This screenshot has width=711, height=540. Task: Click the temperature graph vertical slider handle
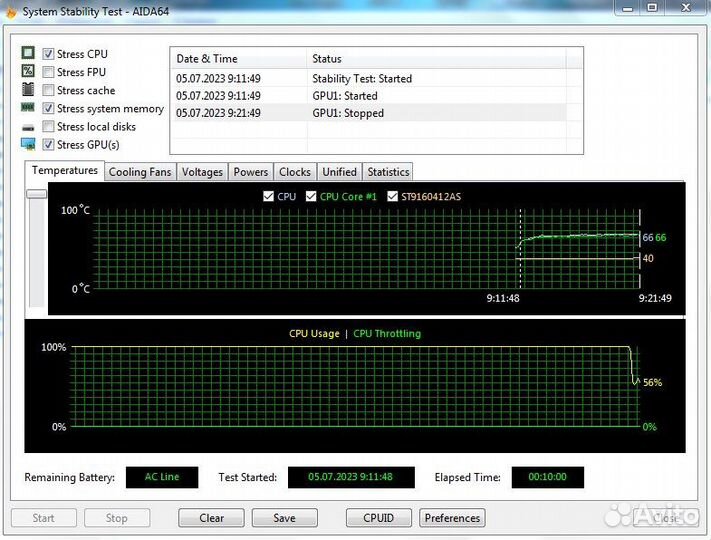click(x=36, y=193)
